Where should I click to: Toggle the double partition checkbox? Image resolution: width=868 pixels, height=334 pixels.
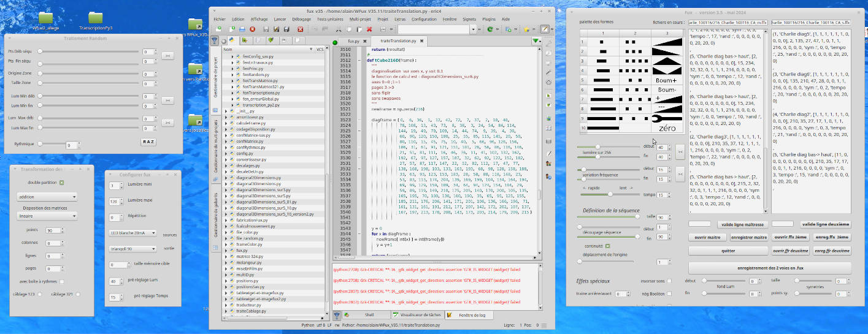coord(61,183)
